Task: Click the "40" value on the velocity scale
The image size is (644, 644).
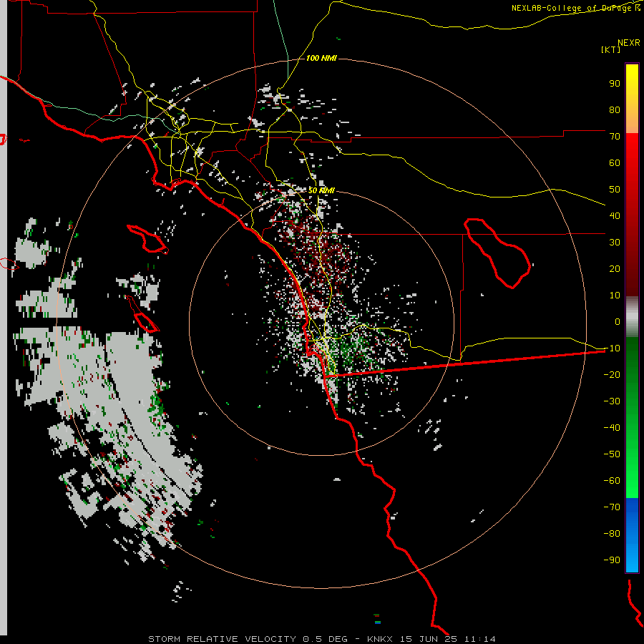Action: [615, 215]
